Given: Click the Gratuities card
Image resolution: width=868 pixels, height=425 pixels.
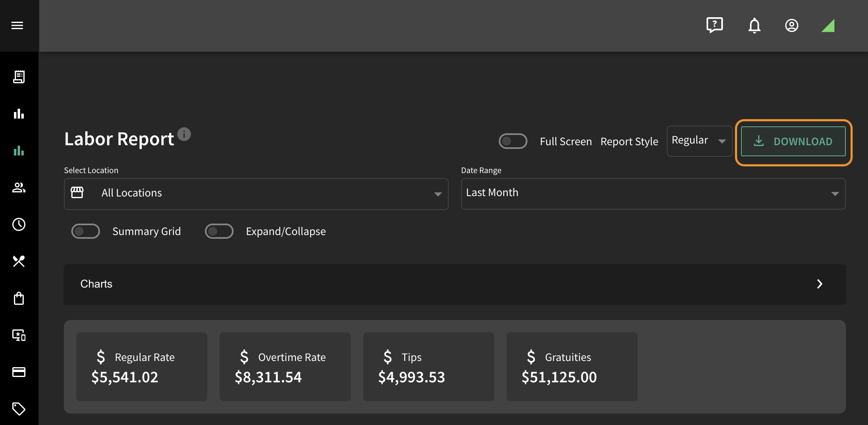Looking at the screenshot, I should coord(572,366).
